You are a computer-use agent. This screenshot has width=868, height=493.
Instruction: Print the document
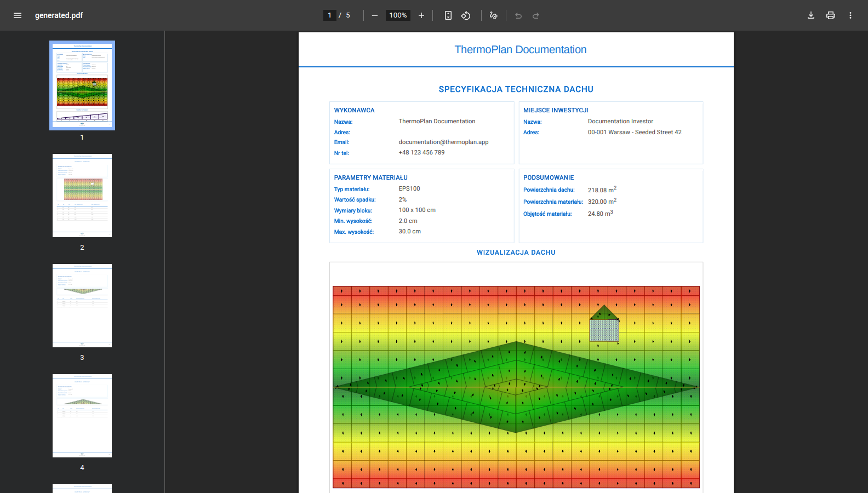[x=831, y=15]
